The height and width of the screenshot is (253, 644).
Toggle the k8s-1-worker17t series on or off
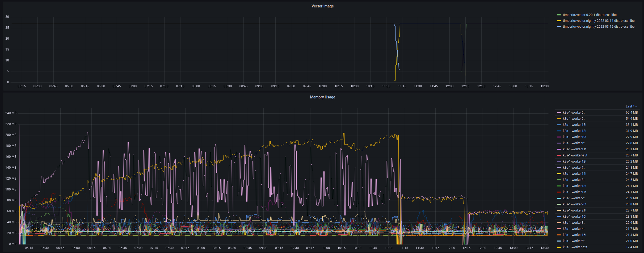coord(574,192)
